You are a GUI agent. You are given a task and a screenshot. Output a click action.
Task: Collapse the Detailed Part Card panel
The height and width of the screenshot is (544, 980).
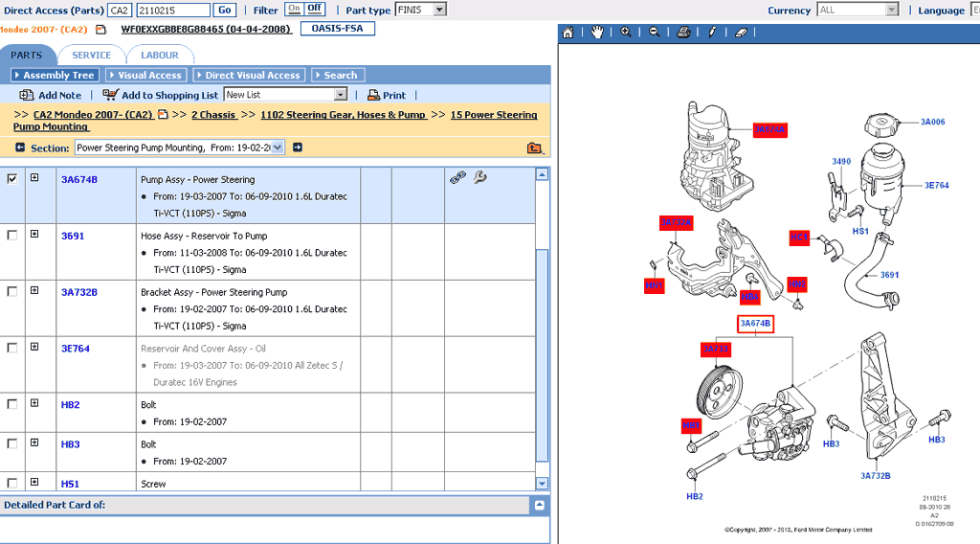540,506
